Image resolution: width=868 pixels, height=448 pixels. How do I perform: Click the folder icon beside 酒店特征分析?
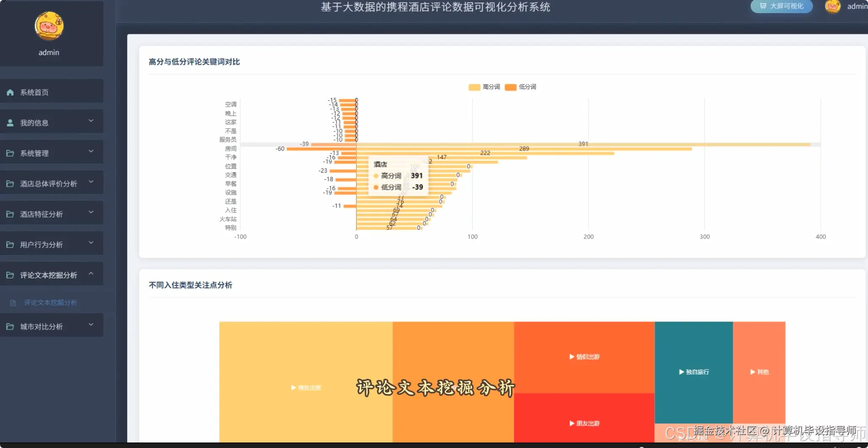(10, 214)
